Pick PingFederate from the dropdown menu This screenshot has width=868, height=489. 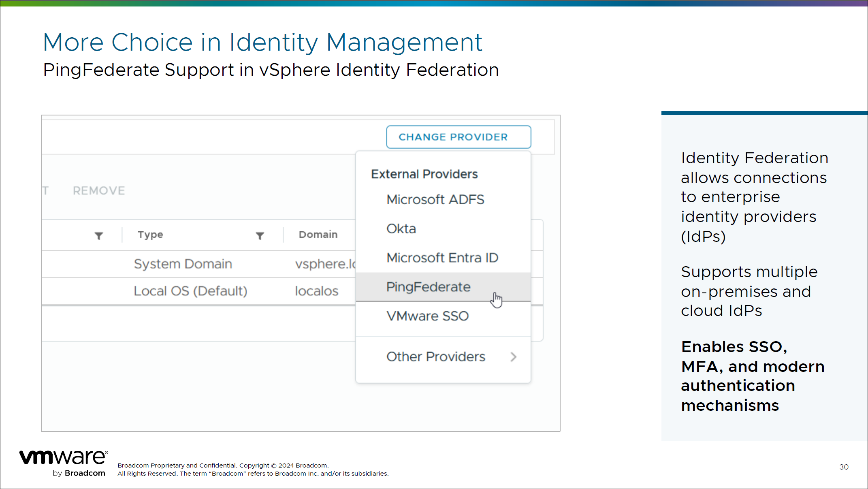click(428, 287)
